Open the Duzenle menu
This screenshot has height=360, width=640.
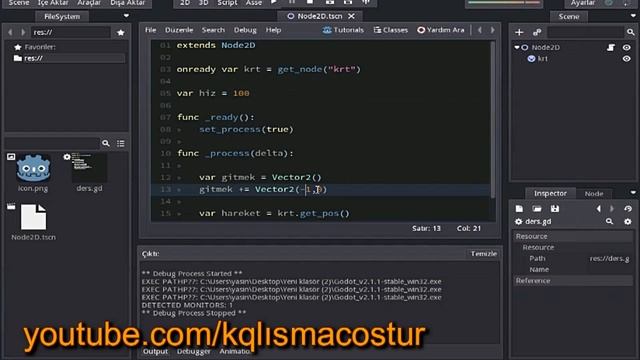pos(179,30)
